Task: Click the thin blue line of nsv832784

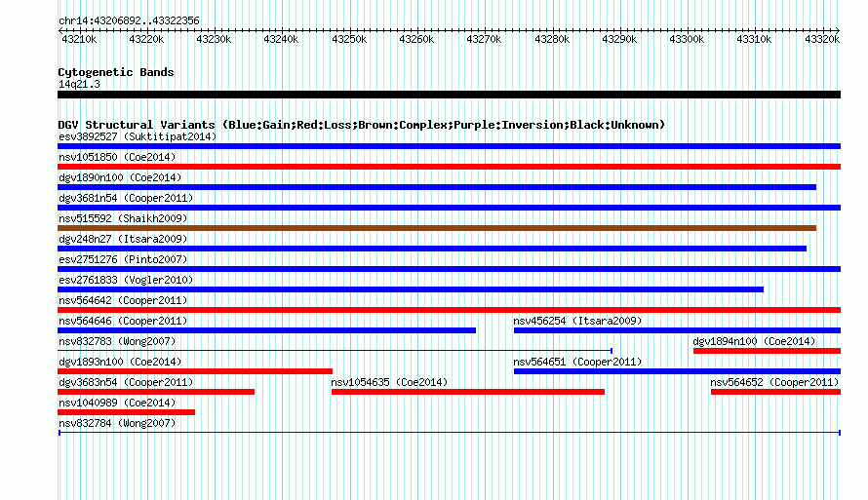Action: (449, 433)
